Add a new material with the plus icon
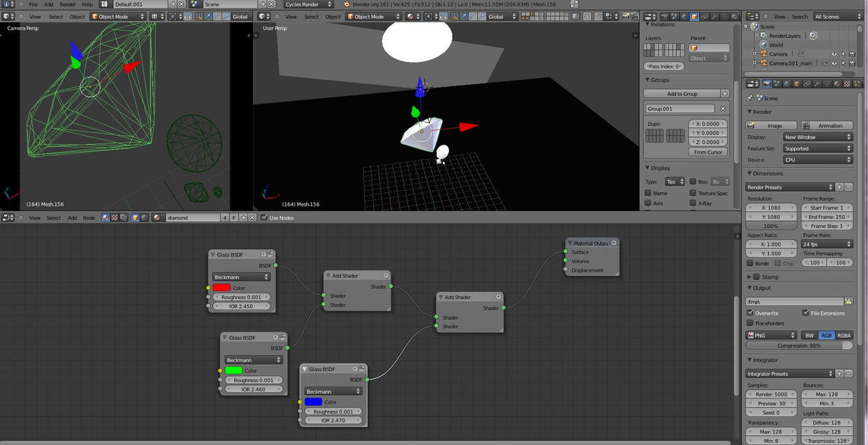The image size is (868, 445). pos(243,218)
